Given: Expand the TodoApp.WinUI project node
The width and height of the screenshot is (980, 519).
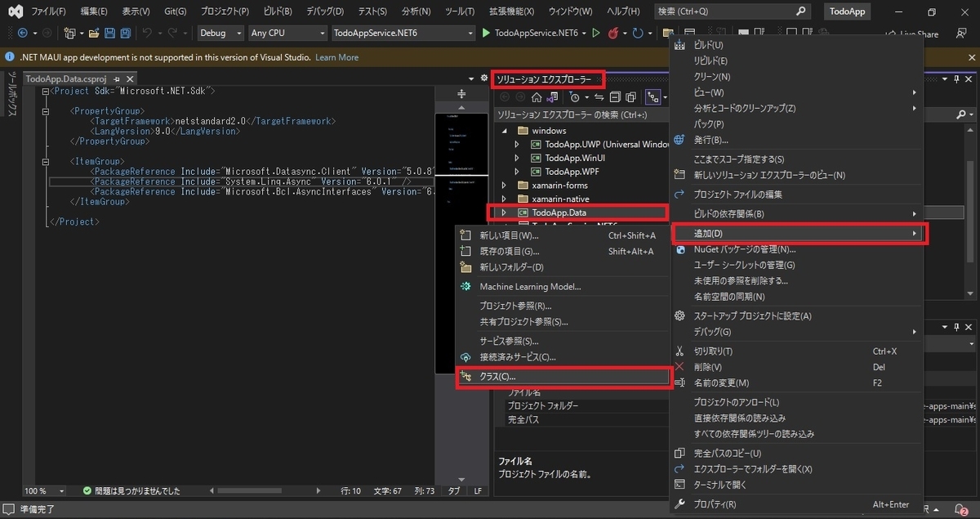Looking at the screenshot, I should (x=516, y=158).
